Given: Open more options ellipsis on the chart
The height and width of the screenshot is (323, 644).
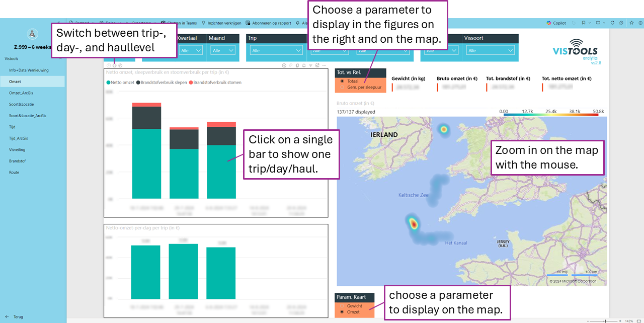Looking at the screenshot, I should (x=324, y=65).
